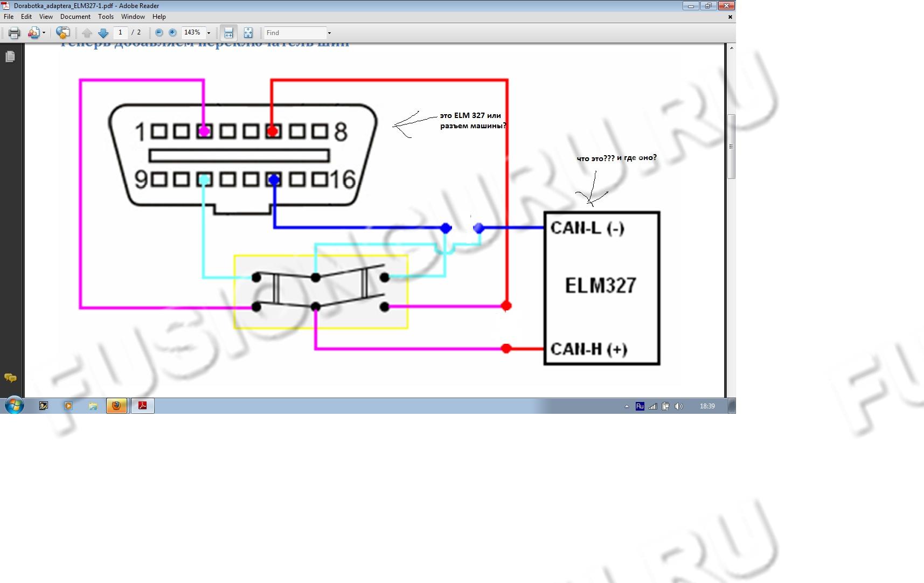Open the Tools menu

(106, 17)
